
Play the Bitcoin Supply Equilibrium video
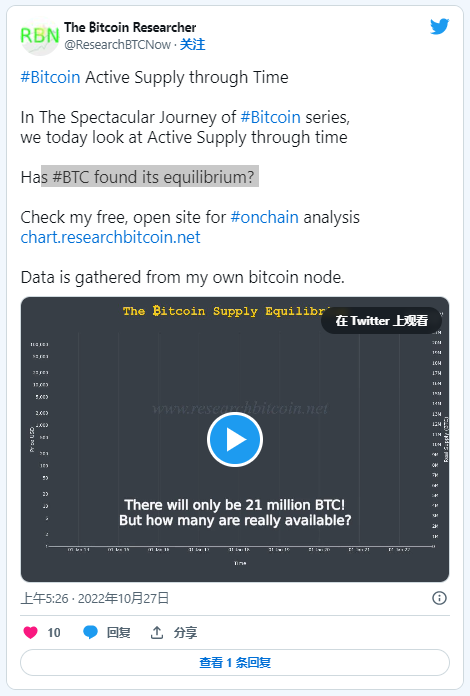pyautogui.click(x=235, y=439)
